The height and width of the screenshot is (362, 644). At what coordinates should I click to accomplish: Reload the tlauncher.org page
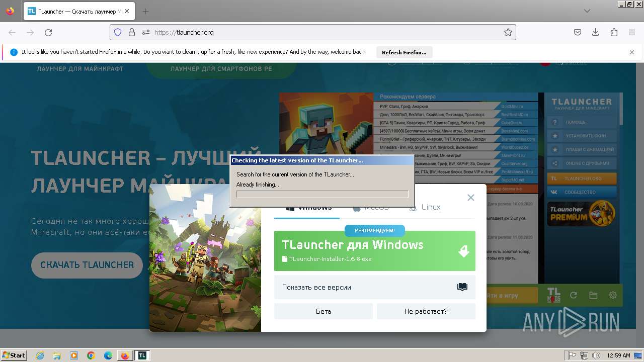click(x=48, y=32)
